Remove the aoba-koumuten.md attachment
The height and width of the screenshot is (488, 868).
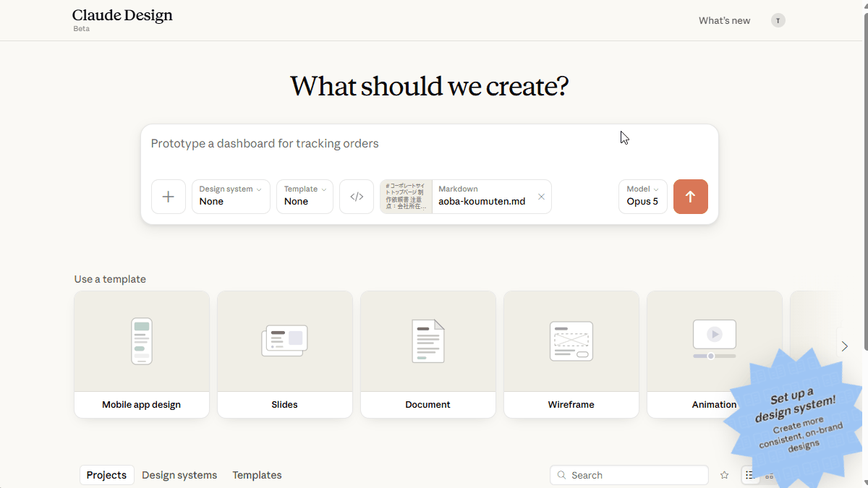pos(541,197)
